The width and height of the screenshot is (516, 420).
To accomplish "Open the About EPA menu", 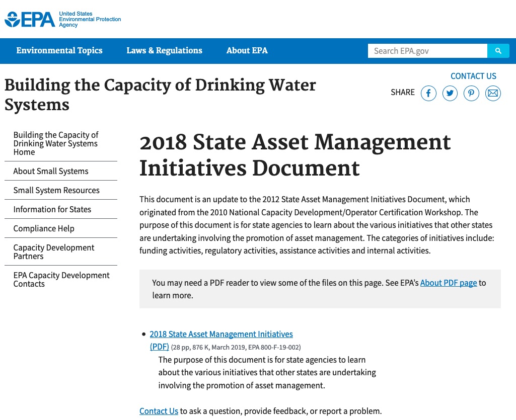I will point(247,51).
